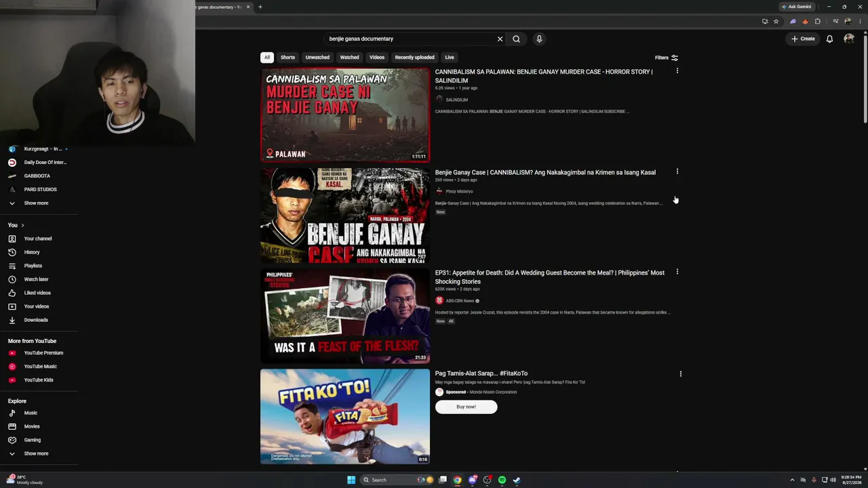Screen dimensions: 868x488
Task: Open Benjie Ganay Case video title link
Action: [545, 172]
